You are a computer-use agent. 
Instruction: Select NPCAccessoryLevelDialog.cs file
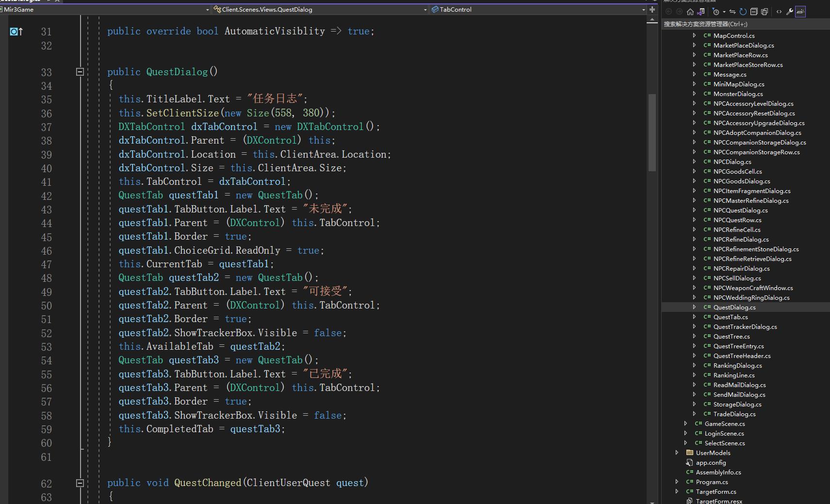753,103
